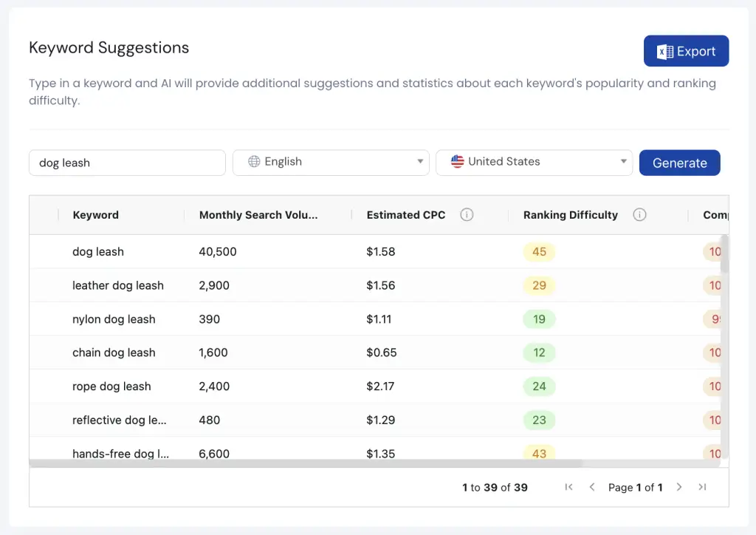756x535 pixels.
Task: Click CPC value $1.35
Action: click(x=380, y=454)
